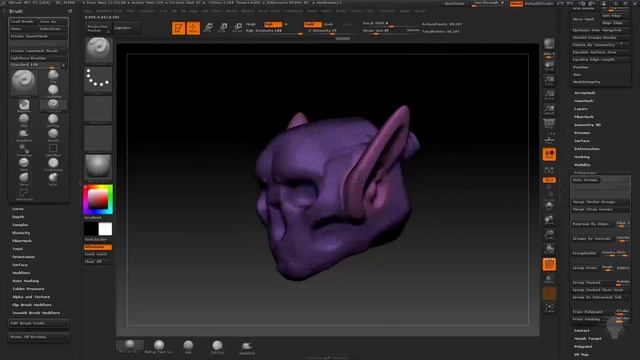Click the QuickSave button in title bar
Viewport: 640px width, 360px height.
click(x=454, y=3)
